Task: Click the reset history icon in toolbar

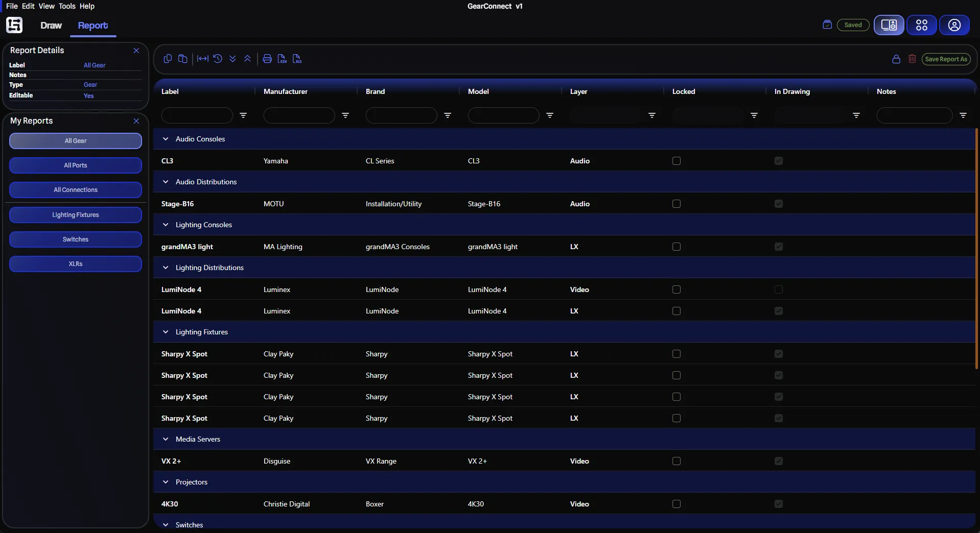Action: pos(218,59)
